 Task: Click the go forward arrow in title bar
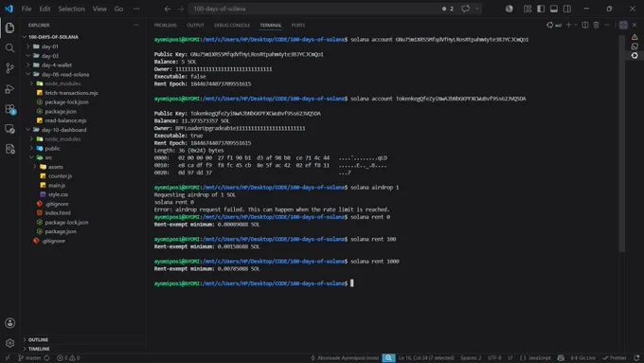click(x=181, y=9)
